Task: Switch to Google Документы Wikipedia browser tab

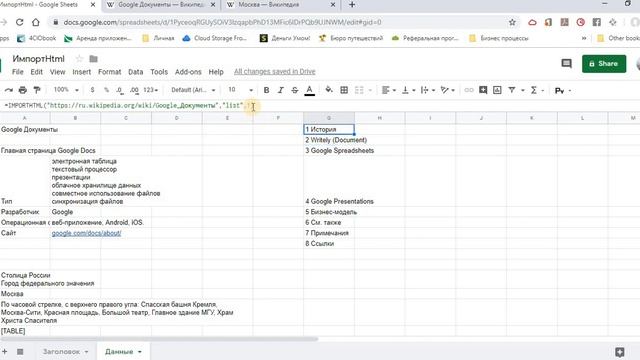Action: coord(161,5)
